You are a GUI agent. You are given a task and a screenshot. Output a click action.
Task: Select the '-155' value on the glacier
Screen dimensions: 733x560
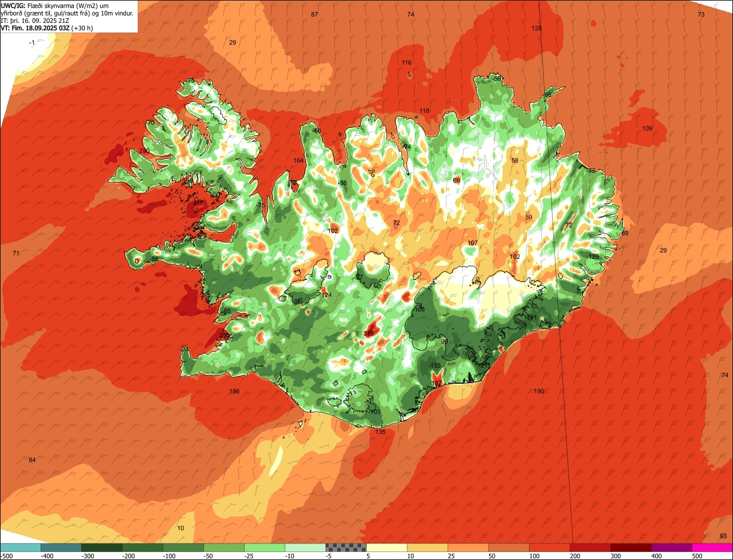[435, 365]
